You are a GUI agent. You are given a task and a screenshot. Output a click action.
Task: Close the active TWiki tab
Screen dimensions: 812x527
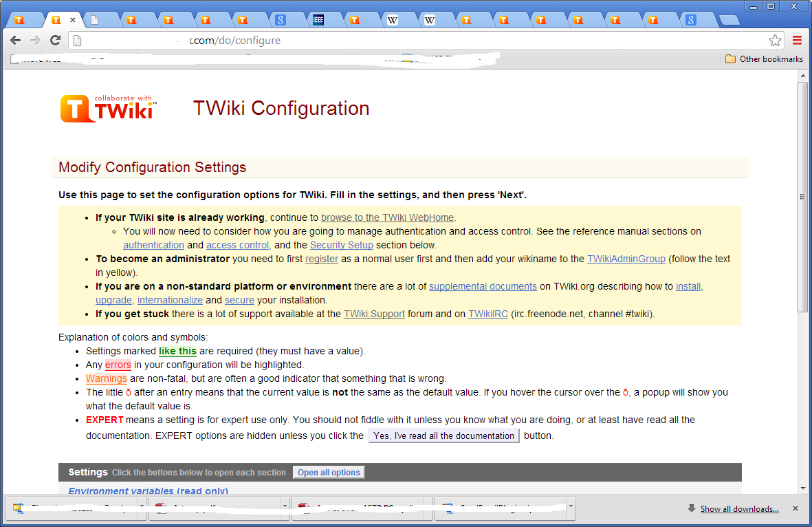click(x=73, y=20)
